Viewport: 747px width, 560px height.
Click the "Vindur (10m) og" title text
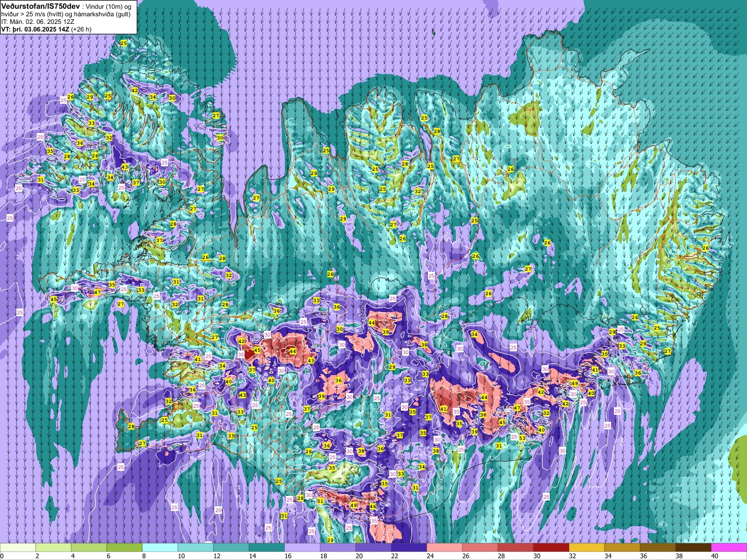(110, 6)
